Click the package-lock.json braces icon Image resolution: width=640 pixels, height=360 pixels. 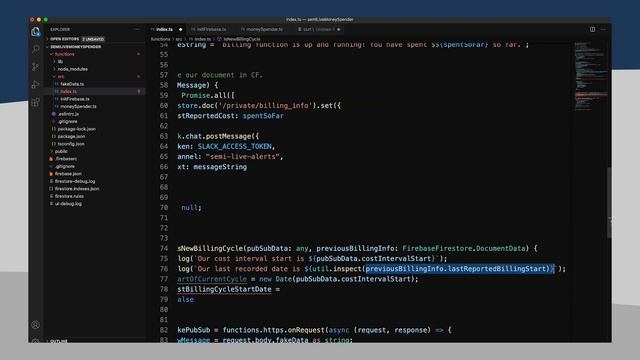coord(53,129)
